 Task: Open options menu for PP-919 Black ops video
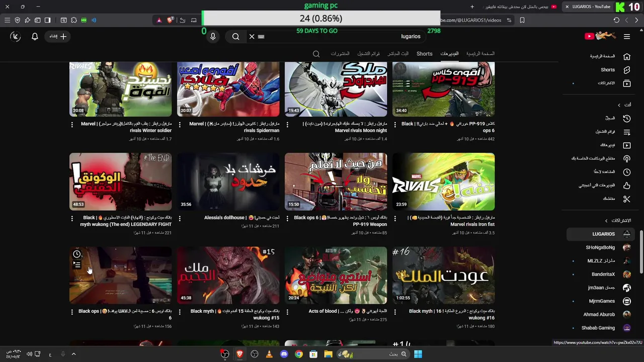(x=395, y=124)
